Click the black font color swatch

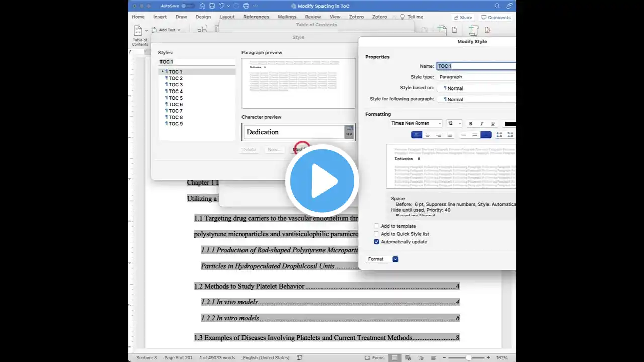point(510,124)
